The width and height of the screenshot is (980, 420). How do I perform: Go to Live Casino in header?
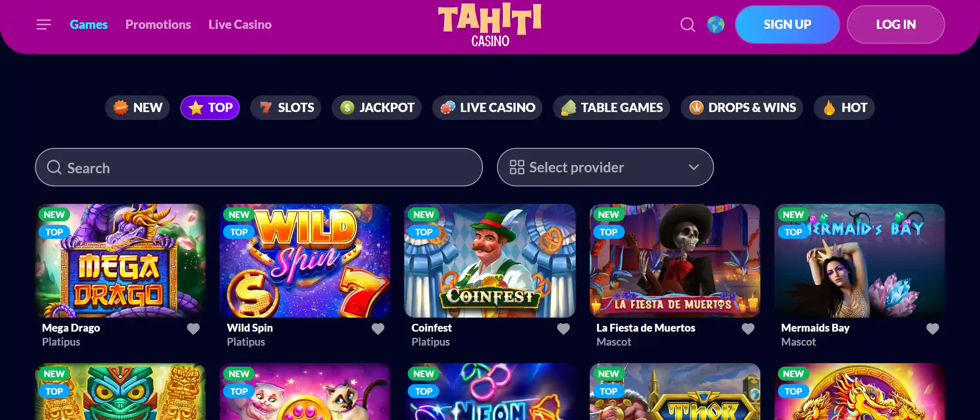[240, 24]
